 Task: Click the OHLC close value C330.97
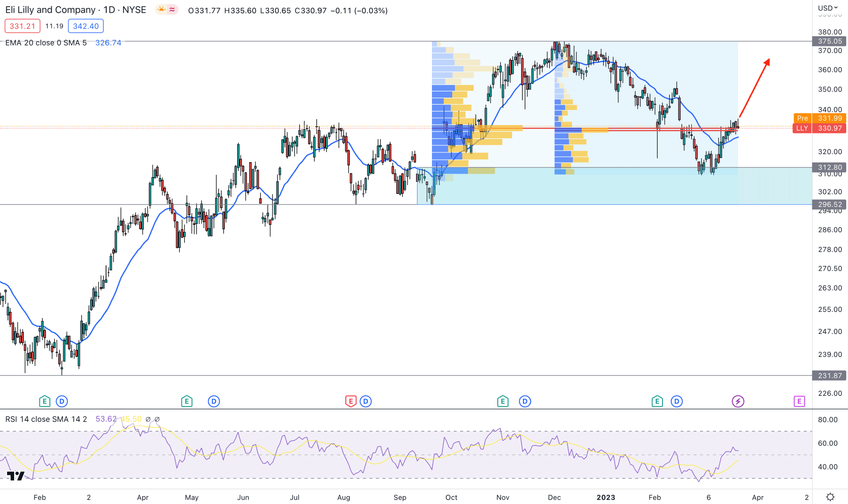pos(310,11)
